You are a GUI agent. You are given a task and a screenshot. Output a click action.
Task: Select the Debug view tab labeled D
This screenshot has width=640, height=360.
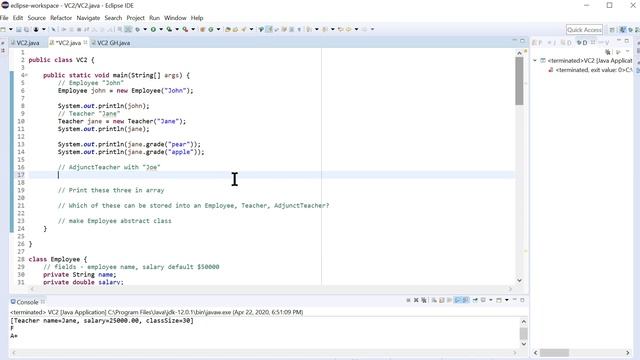[582, 42]
